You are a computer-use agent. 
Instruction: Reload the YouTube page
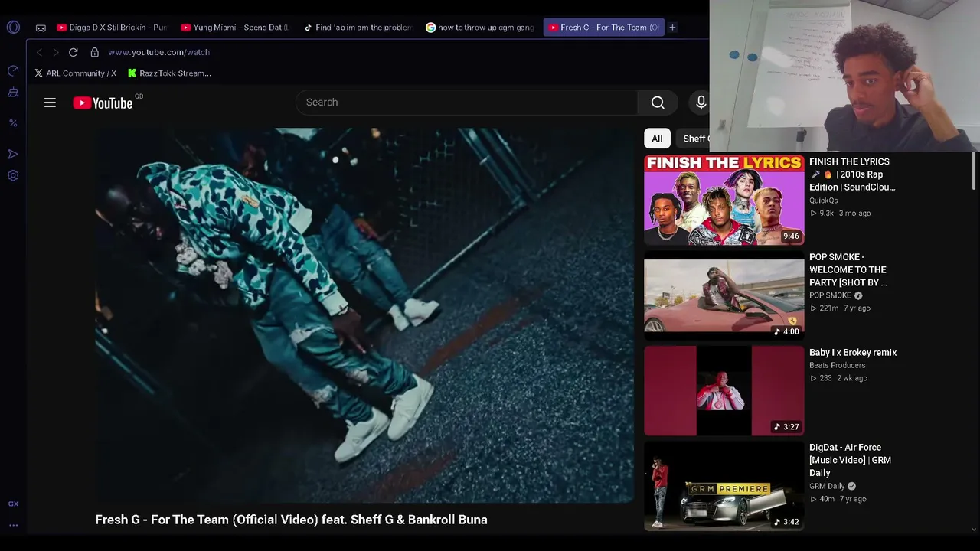73,52
